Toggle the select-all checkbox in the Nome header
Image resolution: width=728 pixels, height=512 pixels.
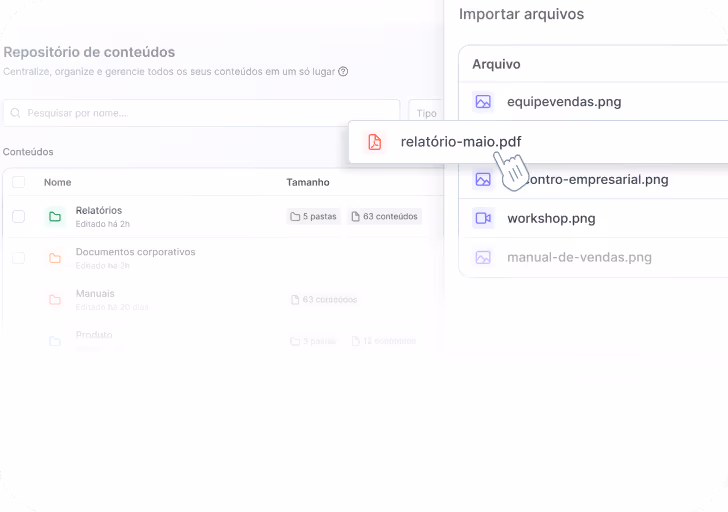(19, 182)
